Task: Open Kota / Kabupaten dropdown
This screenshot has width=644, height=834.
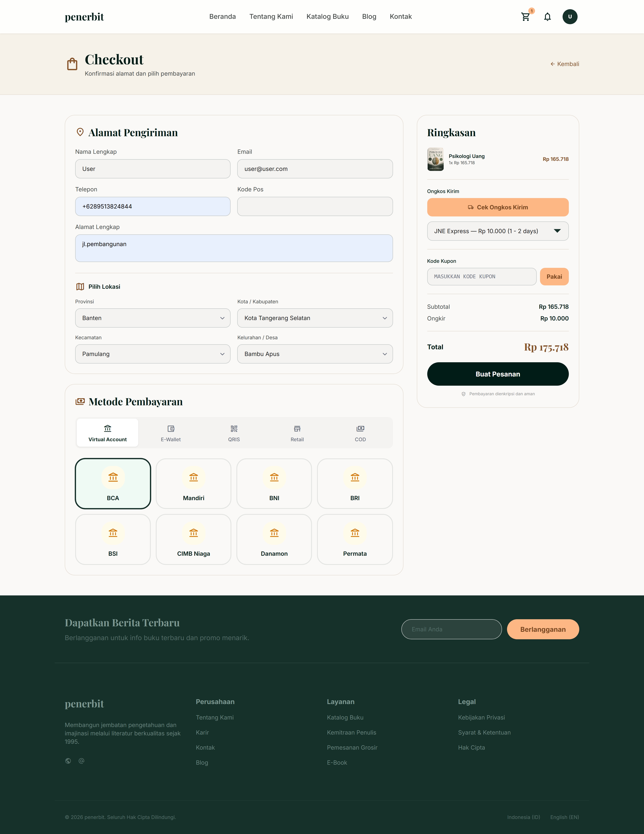Action: 315,318
